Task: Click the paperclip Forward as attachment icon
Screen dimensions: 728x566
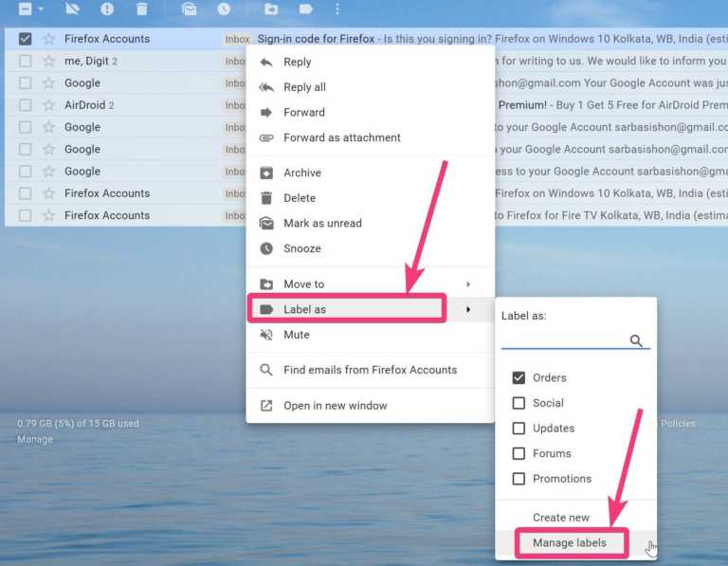Action: pyautogui.click(x=266, y=137)
